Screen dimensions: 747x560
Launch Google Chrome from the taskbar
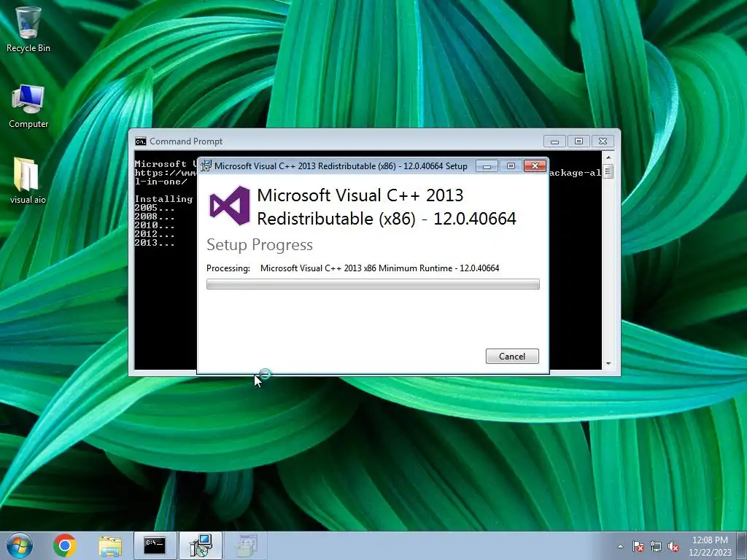pyautogui.click(x=65, y=545)
